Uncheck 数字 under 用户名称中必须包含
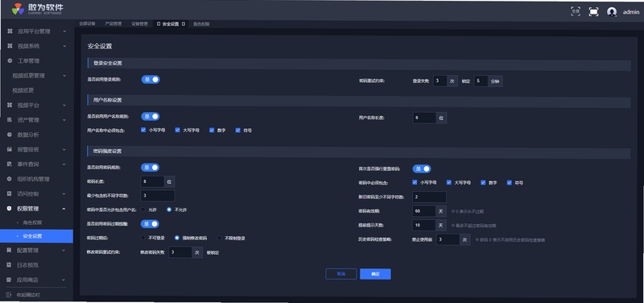Viewport: 644px width, 303px height. pos(212,130)
